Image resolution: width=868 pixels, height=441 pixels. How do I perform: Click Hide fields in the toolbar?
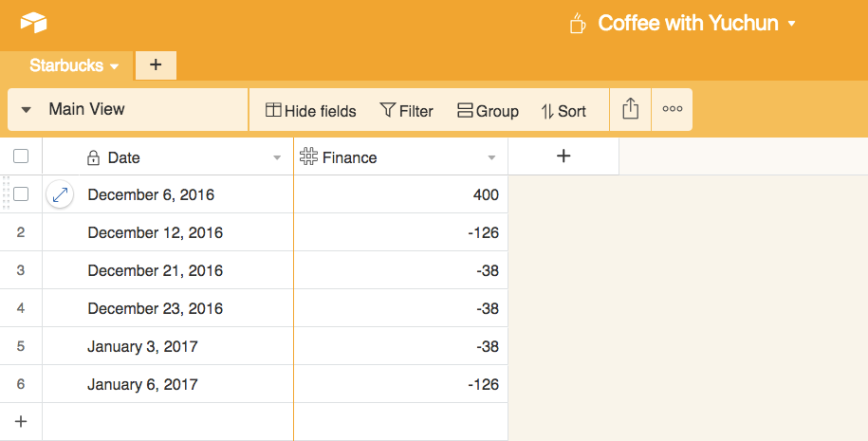pos(310,111)
